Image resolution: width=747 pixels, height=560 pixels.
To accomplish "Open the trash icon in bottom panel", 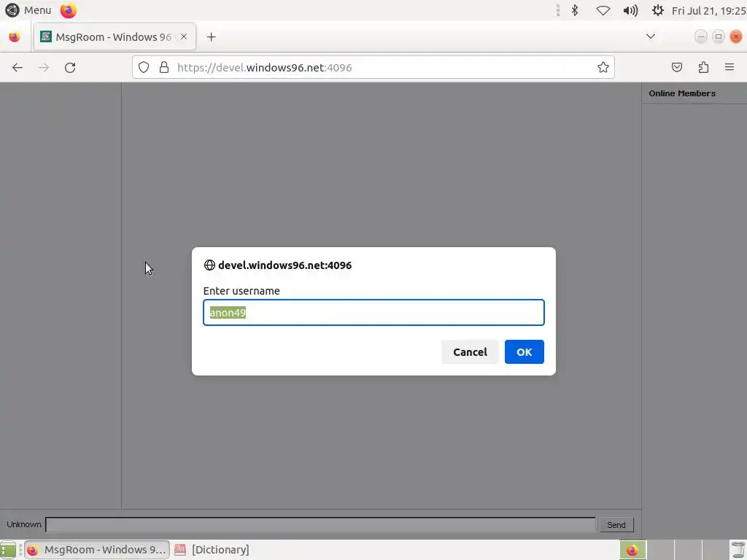I will tap(738, 550).
